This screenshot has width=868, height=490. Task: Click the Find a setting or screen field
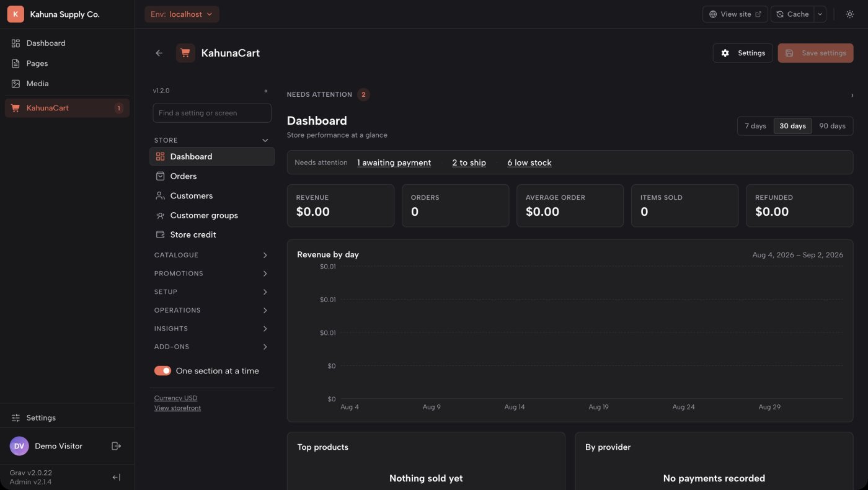[x=212, y=113]
